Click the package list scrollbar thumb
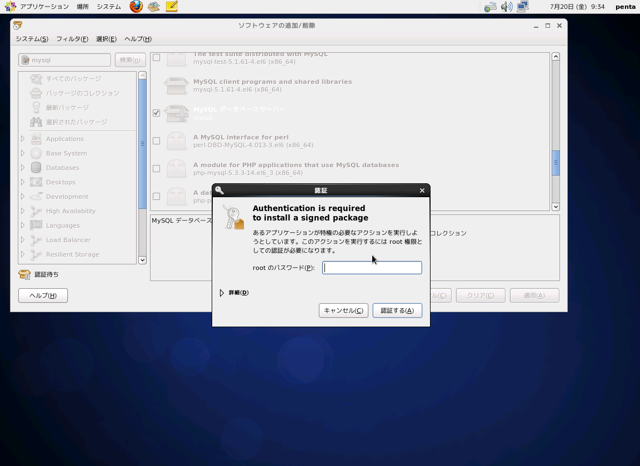The image size is (640, 466). click(x=556, y=163)
